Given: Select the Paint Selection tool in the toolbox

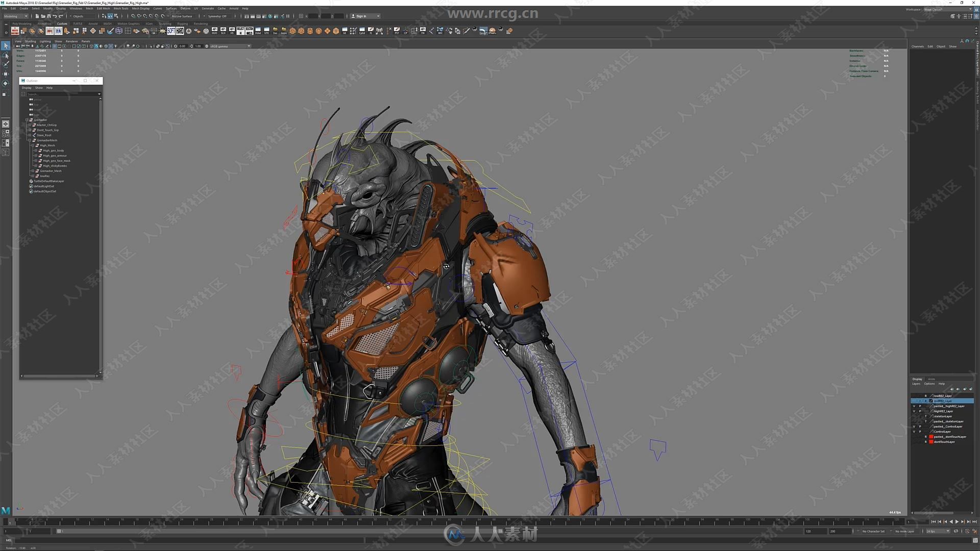Looking at the screenshot, I should (6, 64).
